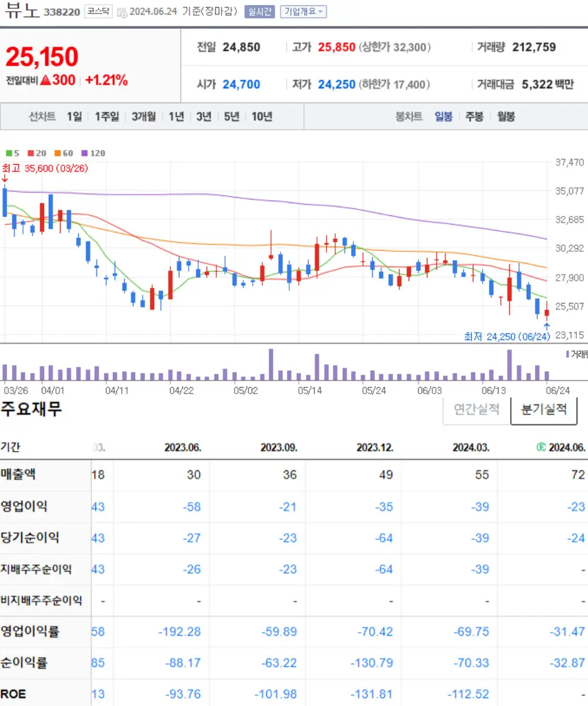Click the 순이익률 row label
The image size is (588, 706).
(x=24, y=663)
